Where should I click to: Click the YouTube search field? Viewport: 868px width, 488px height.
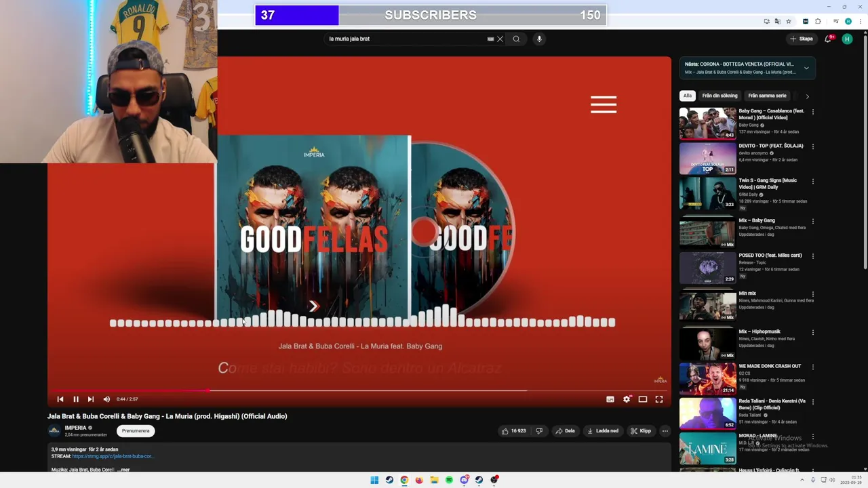[406, 39]
